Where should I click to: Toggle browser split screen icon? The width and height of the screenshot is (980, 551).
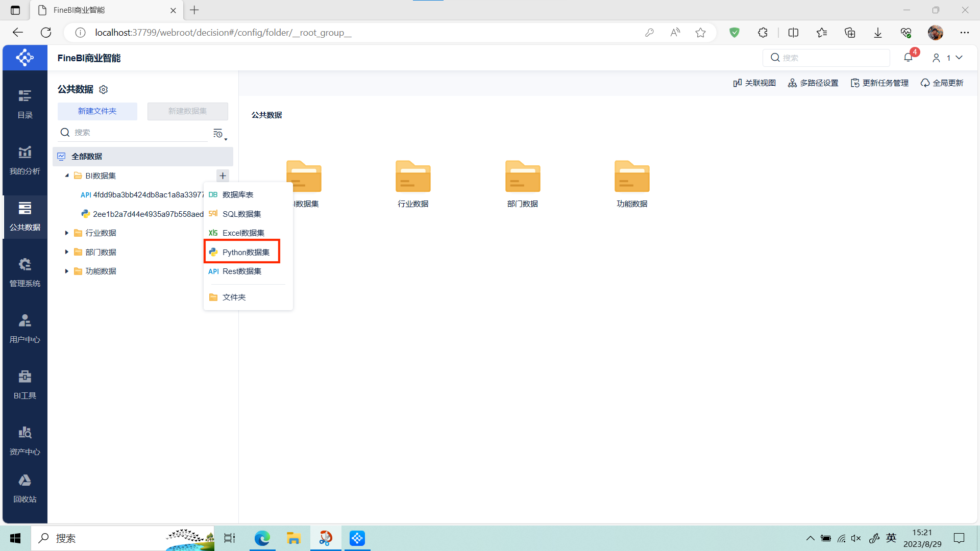[x=793, y=33]
